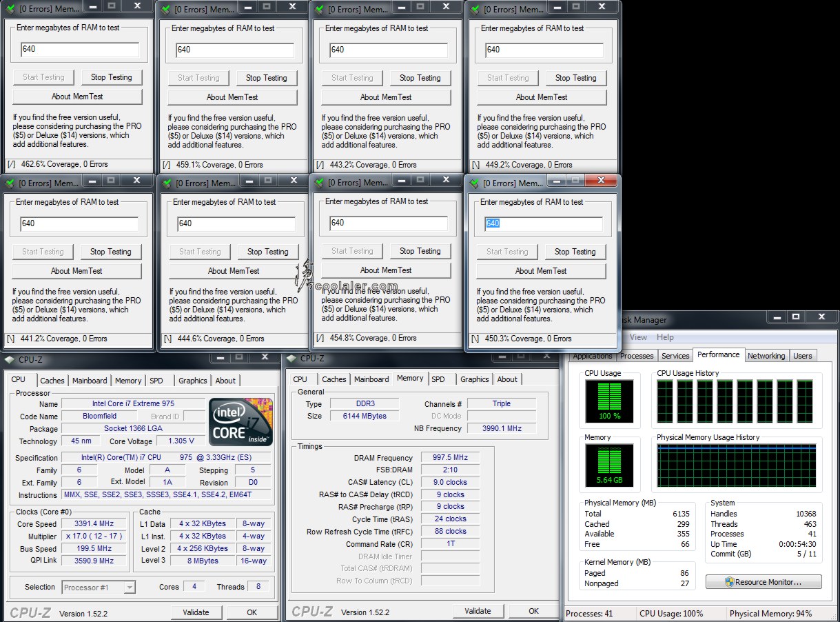The image size is (840, 622).
Task: Click OK in the CPU-Z window showing the processor
Action: 252,612
